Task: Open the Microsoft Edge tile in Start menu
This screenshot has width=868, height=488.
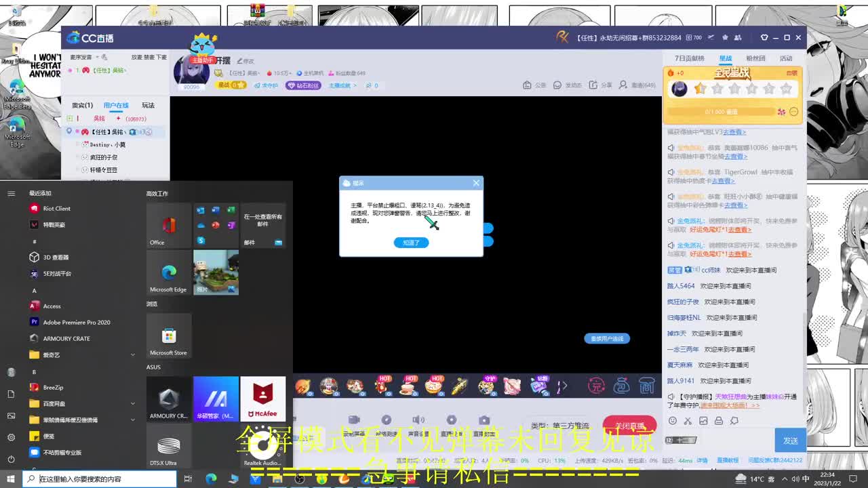Action: [169, 272]
